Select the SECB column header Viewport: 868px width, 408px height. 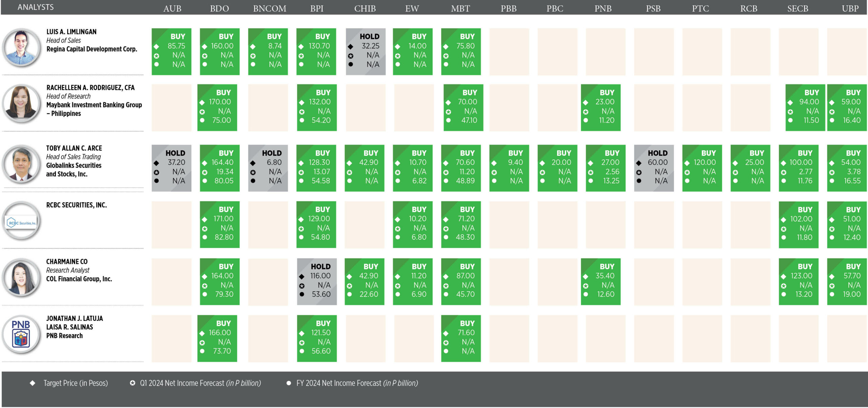click(x=797, y=8)
